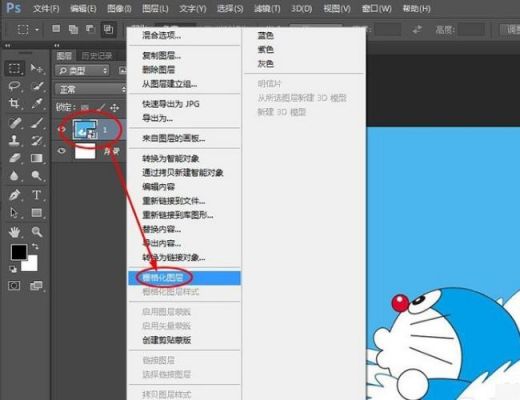Choose Intersect with selection mode

(108, 30)
